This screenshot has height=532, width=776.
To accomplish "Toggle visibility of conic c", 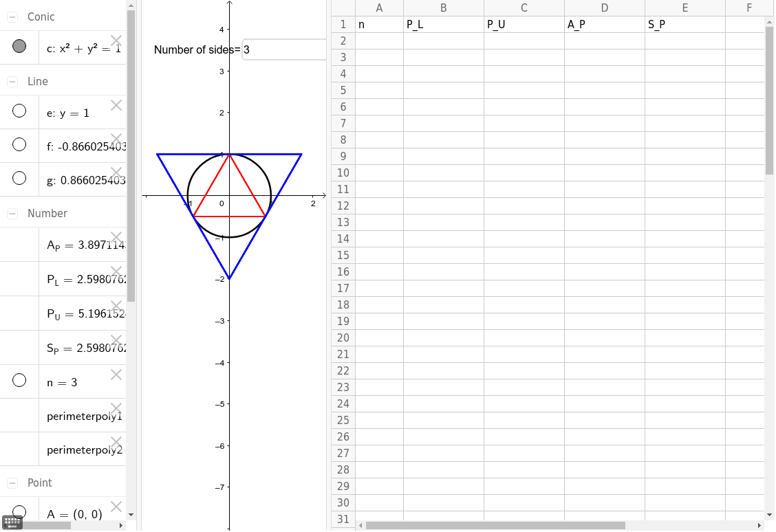I will (19, 46).
